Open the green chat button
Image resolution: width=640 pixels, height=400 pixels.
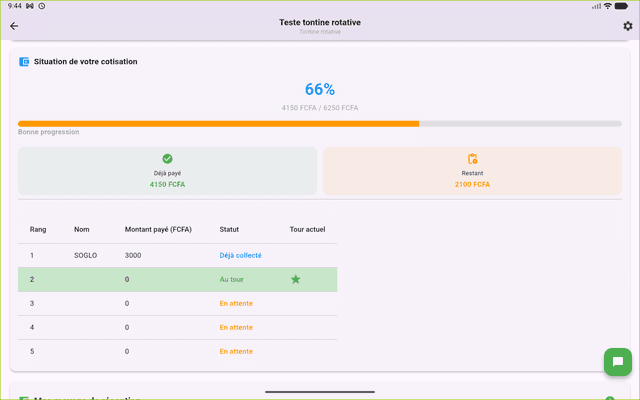(x=618, y=362)
